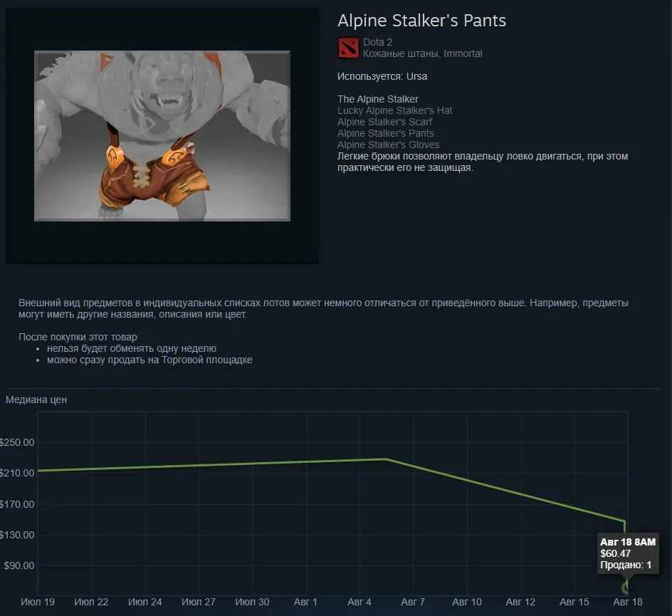Select The Alpine Stalker set name

pos(377,99)
